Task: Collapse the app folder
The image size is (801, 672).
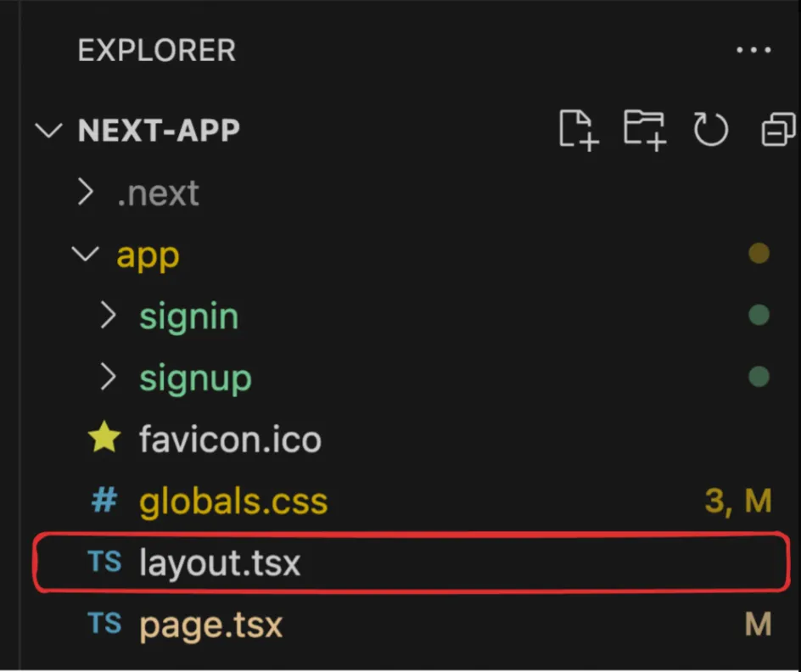Action: coord(85,255)
